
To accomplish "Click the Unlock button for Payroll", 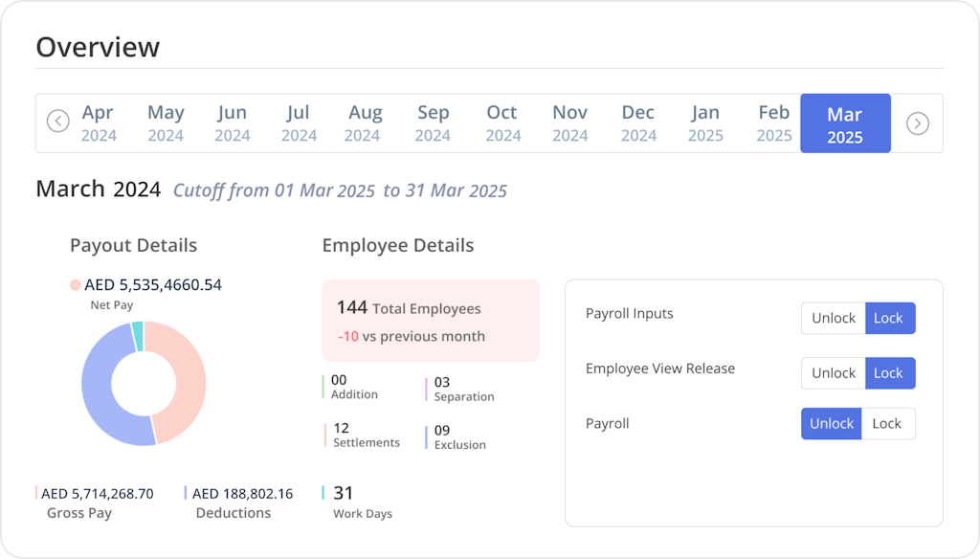I will tap(831, 423).
